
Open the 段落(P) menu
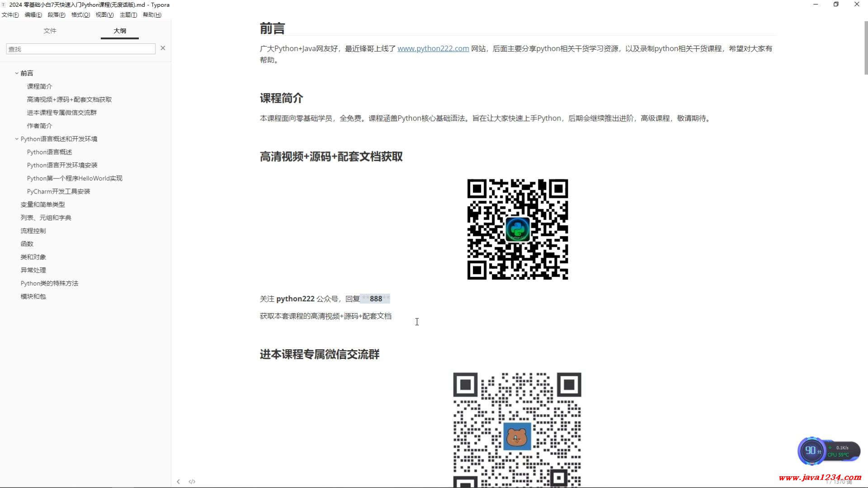click(57, 15)
